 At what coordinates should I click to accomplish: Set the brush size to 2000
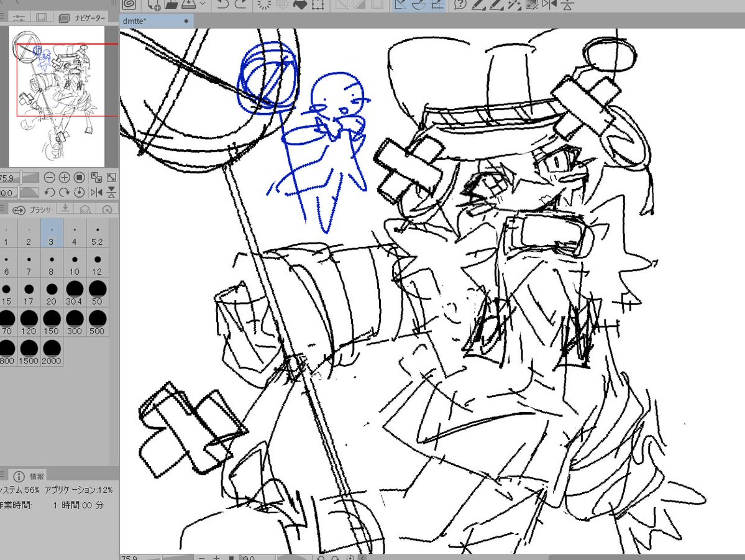[x=52, y=352]
